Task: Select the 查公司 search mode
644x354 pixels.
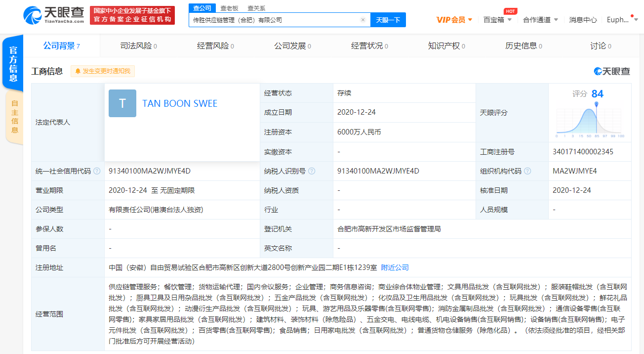Action: pyautogui.click(x=202, y=8)
